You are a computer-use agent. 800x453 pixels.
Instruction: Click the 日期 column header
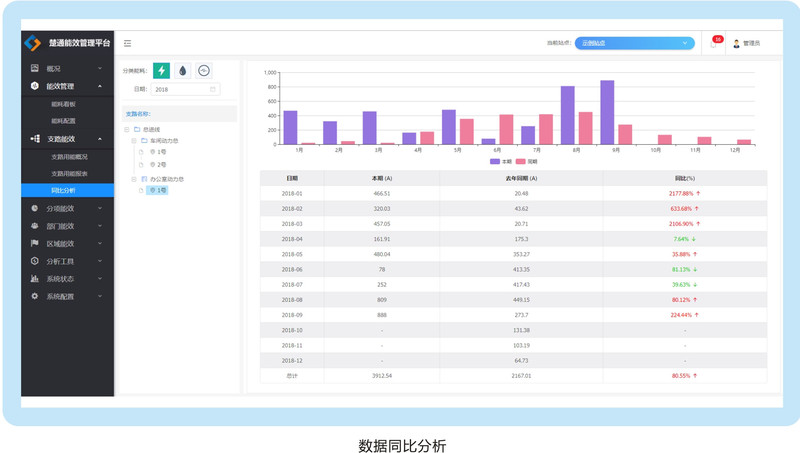(x=292, y=178)
